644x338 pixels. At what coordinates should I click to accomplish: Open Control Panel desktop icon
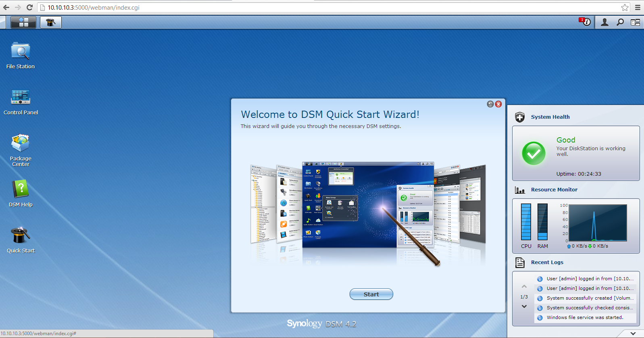point(20,97)
